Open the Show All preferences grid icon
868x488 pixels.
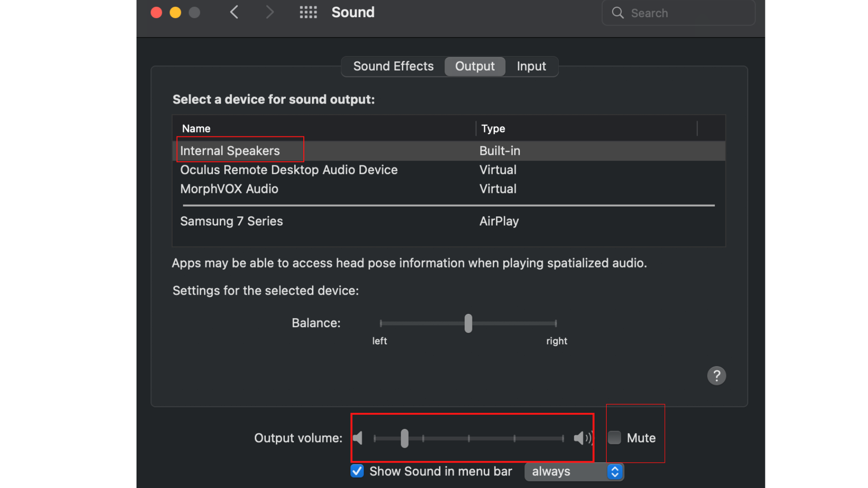[308, 12]
